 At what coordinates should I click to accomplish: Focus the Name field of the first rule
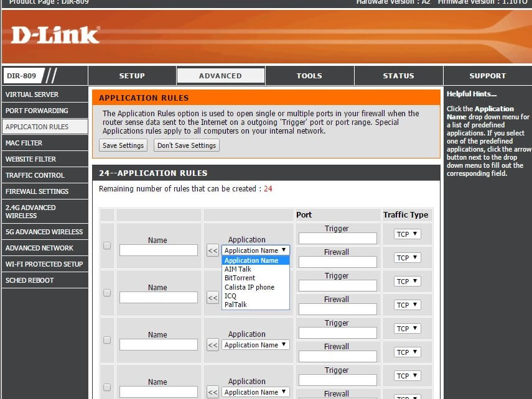click(159, 250)
